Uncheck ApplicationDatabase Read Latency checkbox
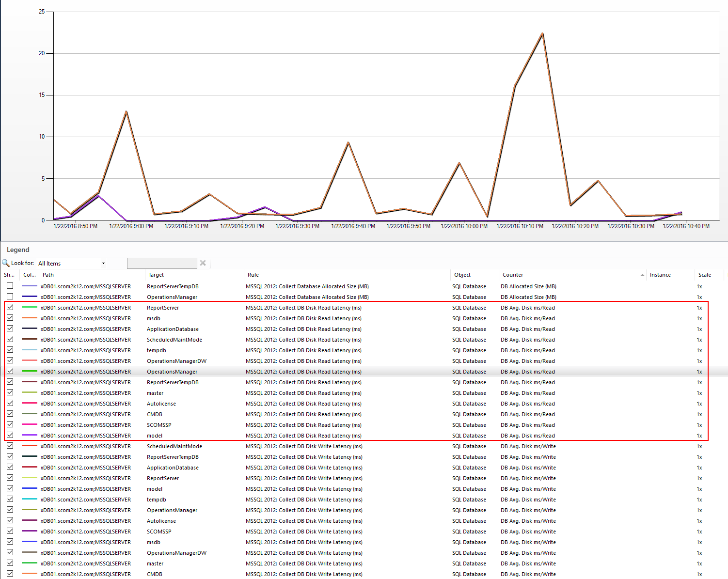The width and height of the screenshot is (728, 579). 10,329
